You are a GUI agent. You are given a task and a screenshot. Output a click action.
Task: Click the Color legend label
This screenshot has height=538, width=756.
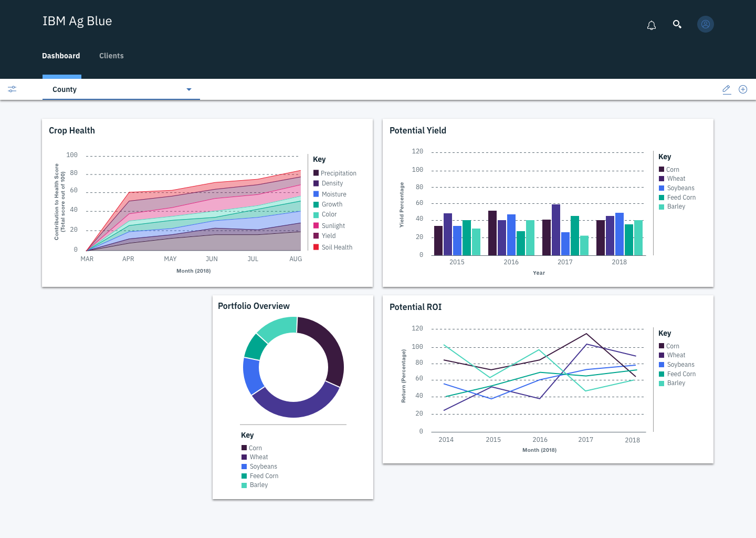[329, 214]
